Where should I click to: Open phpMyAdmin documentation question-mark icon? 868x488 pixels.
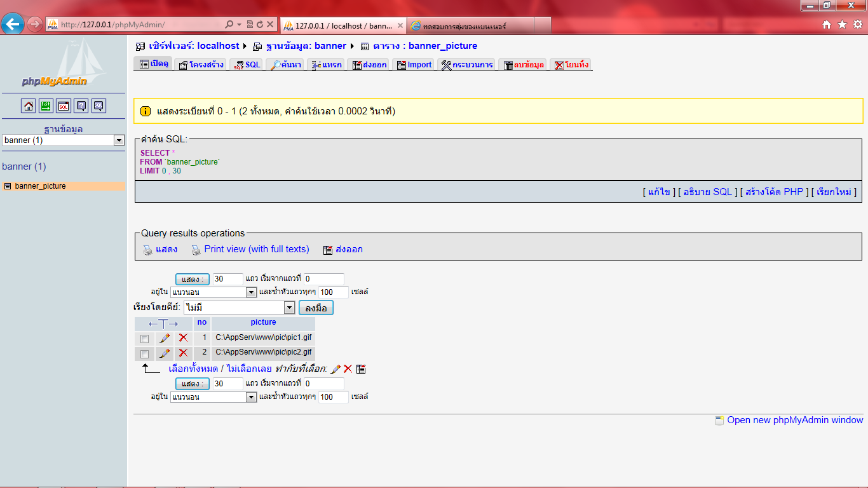pyautogui.click(x=81, y=106)
